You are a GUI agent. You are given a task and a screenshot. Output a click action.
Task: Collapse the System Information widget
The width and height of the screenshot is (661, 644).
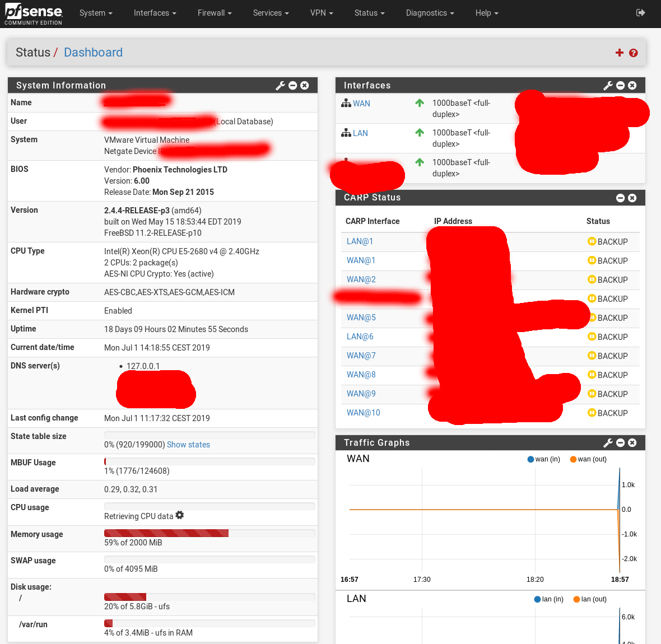pos(292,86)
